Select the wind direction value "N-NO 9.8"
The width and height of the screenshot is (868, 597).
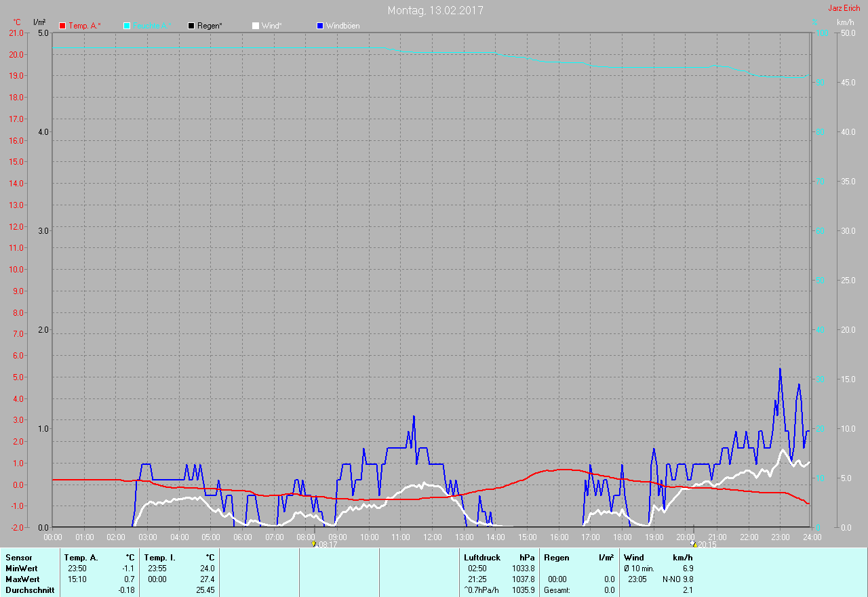click(x=678, y=579)
